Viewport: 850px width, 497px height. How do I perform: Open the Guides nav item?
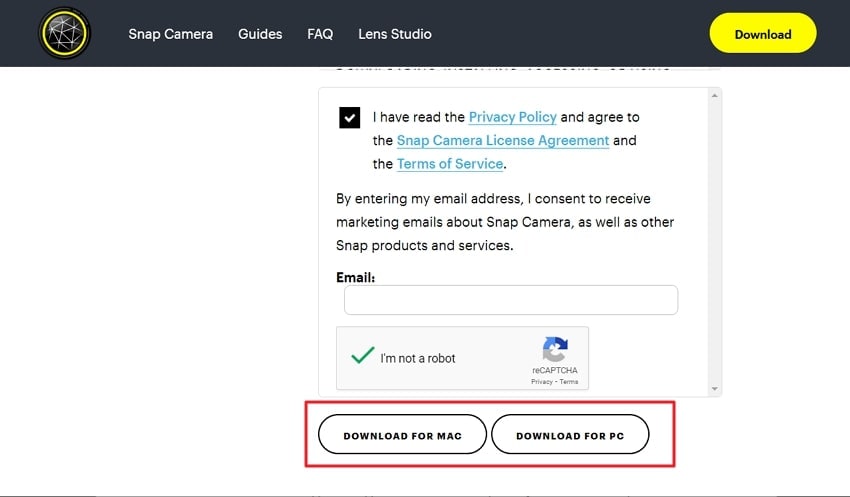260,34
